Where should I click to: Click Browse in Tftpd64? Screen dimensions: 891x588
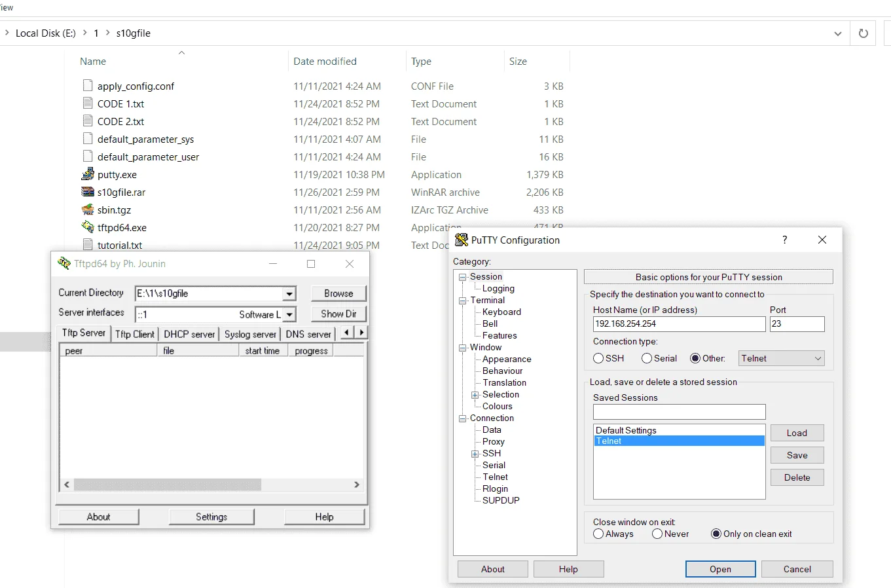point(338,293)
